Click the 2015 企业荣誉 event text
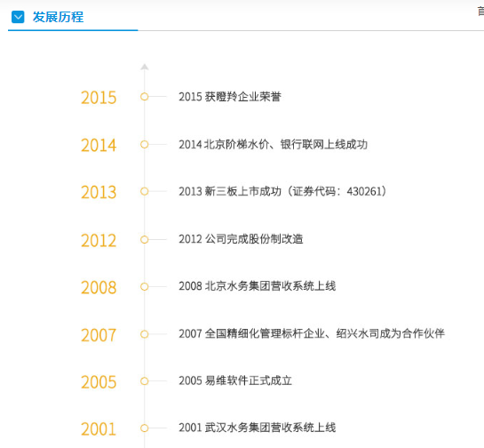The width and height of the screenshot is (484, 448). pyautogui.click(x=230, y=97)
